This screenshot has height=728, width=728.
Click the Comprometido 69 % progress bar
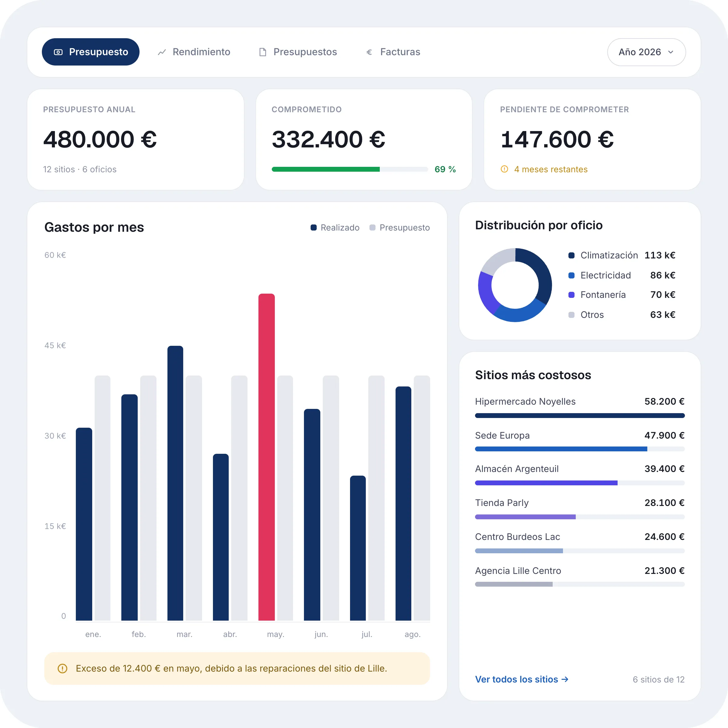tap(350, 169)
